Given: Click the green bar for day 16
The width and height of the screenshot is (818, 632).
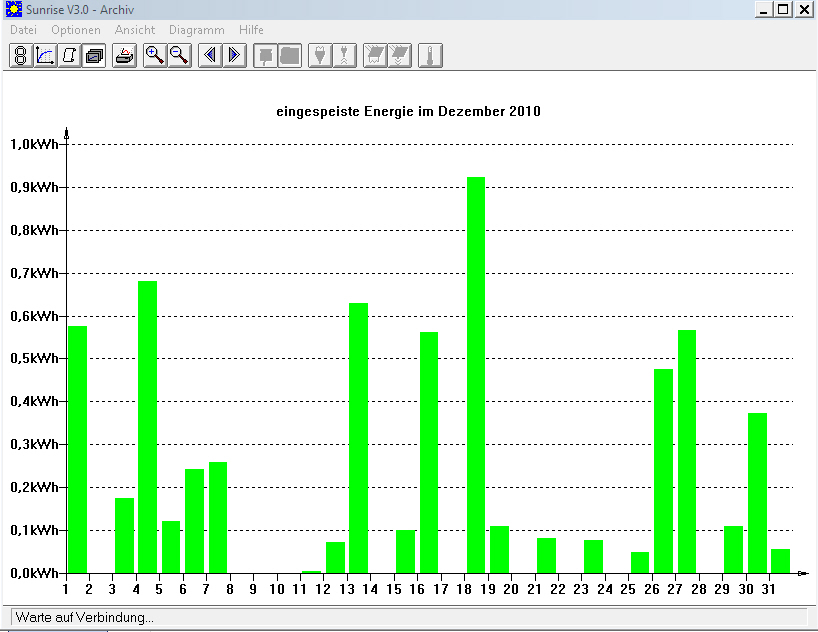Looking at the screenshot, I should [x=429, y=452].
